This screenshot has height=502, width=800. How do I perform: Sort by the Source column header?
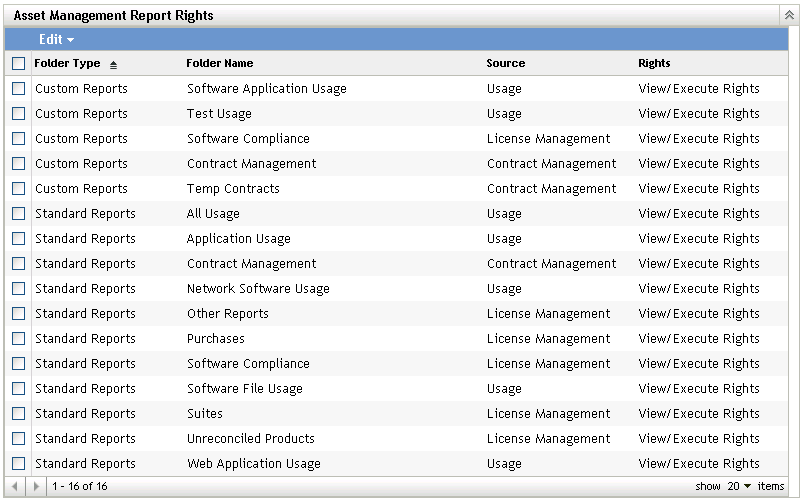tap(505, 63)
